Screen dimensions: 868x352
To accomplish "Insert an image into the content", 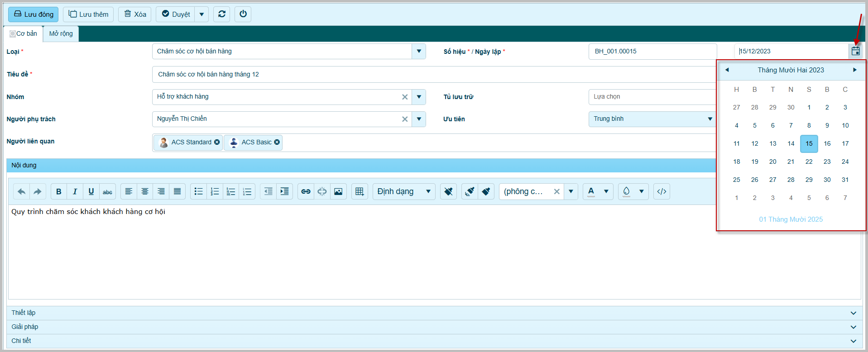I will click(x=338, y=191).
